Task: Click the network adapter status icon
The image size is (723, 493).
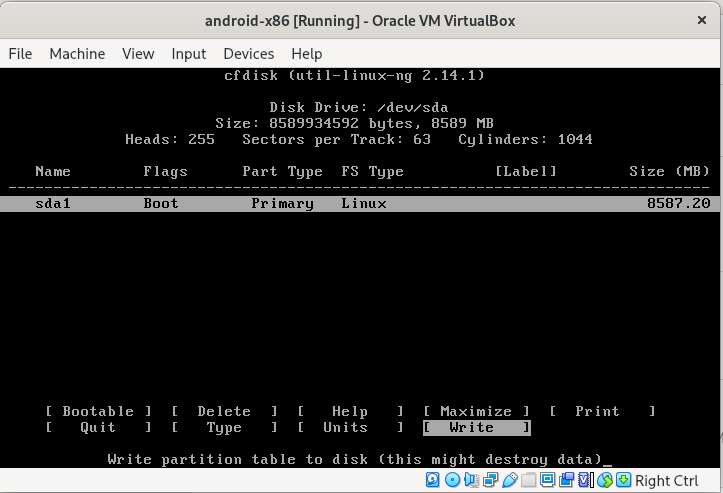Action: point(489,481)
